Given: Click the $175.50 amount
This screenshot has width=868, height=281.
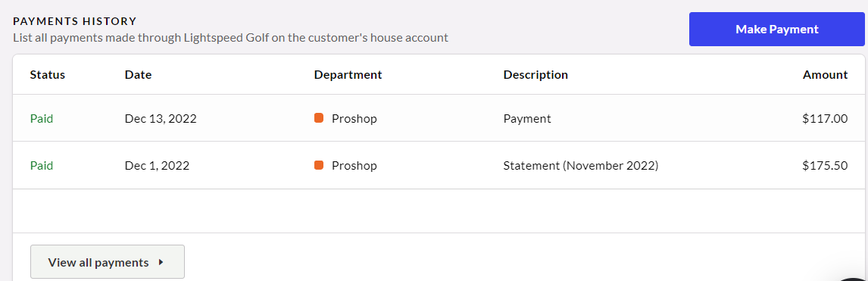Looking at the screenshot, I should 825,165.
